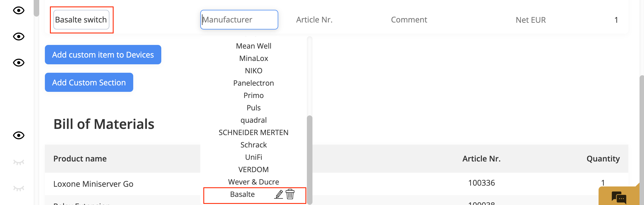Choose the UniFi manufacturer option
644x205 pixels.
click(254, 157)
